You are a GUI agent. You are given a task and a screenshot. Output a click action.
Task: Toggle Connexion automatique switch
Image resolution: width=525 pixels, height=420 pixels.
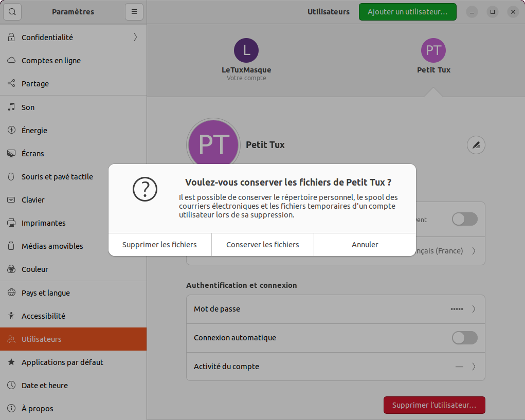coord(465,338)
